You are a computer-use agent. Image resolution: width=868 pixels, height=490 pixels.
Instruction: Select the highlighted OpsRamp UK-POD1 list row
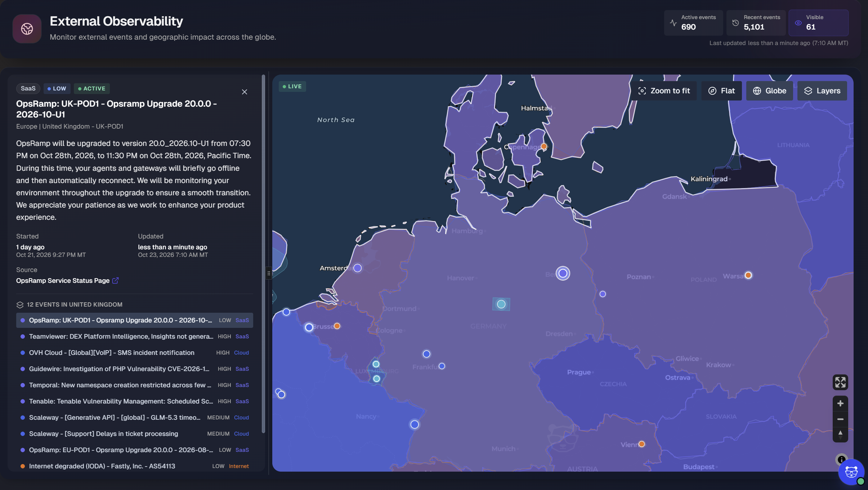point(134,320)
